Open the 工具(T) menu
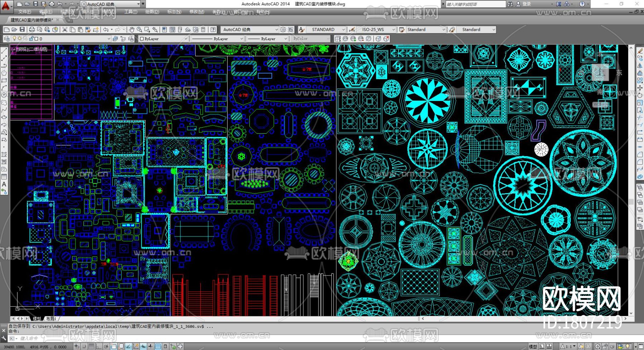The image size is (644, 350). [x=131, y=12]
